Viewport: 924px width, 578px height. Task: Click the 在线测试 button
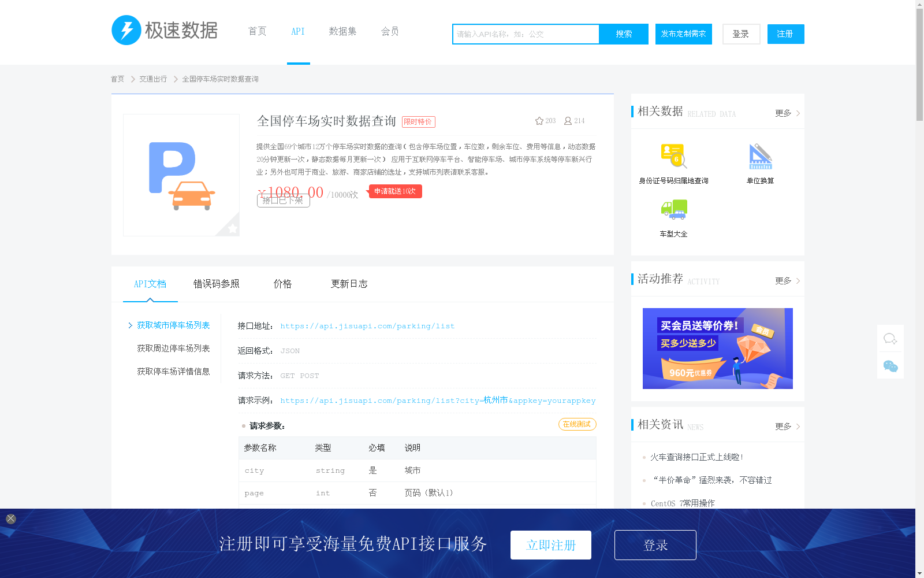576,424
